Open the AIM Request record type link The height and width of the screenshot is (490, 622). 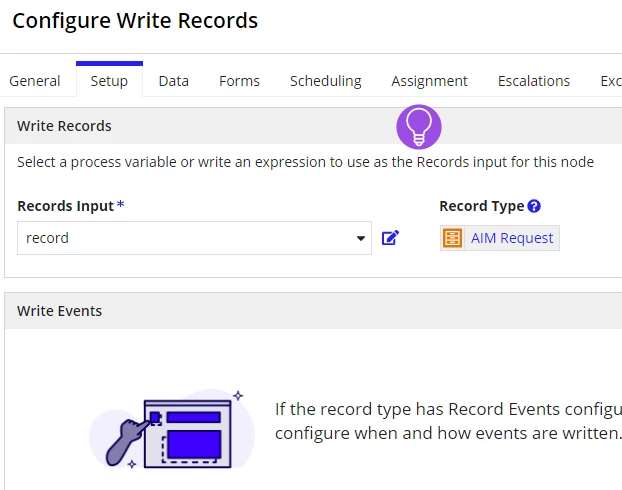pos(512,238)
